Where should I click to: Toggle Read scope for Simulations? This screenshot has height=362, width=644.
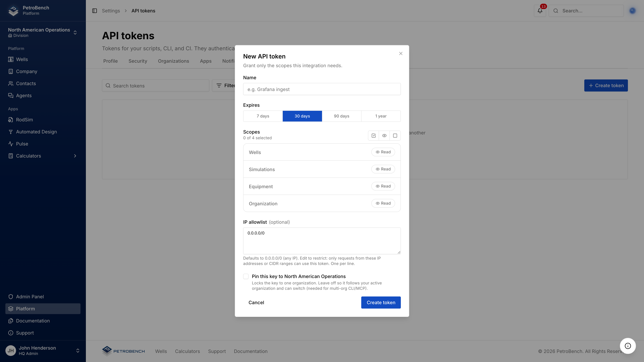tap(383, 169)
